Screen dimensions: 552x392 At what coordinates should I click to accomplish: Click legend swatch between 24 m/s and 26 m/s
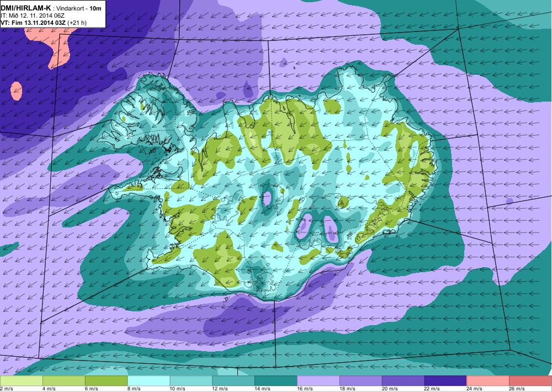pos(488,381)
